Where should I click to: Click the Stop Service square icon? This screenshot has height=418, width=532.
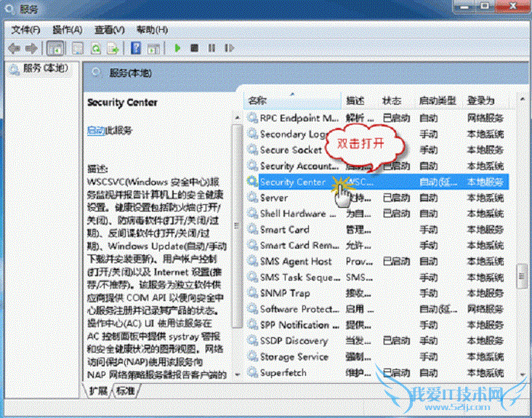tap(194, 48)
